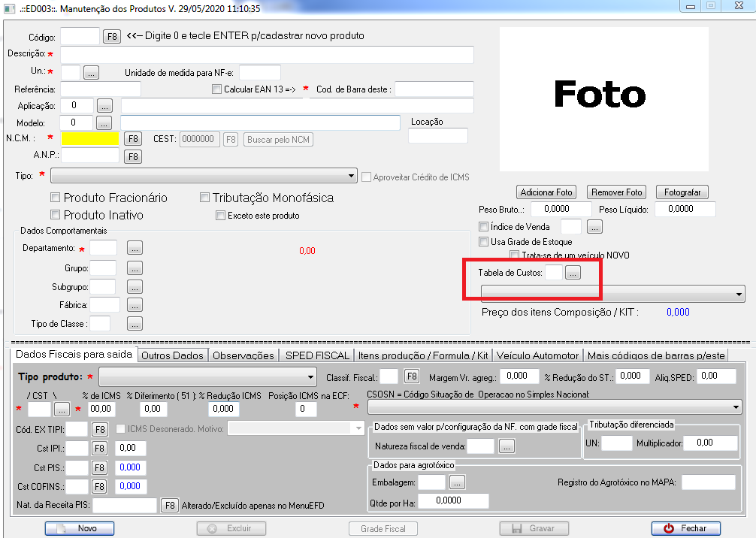Open the Tabela de Custos ellipsis lookup
The image size is (756, 538).
(573, 274)
